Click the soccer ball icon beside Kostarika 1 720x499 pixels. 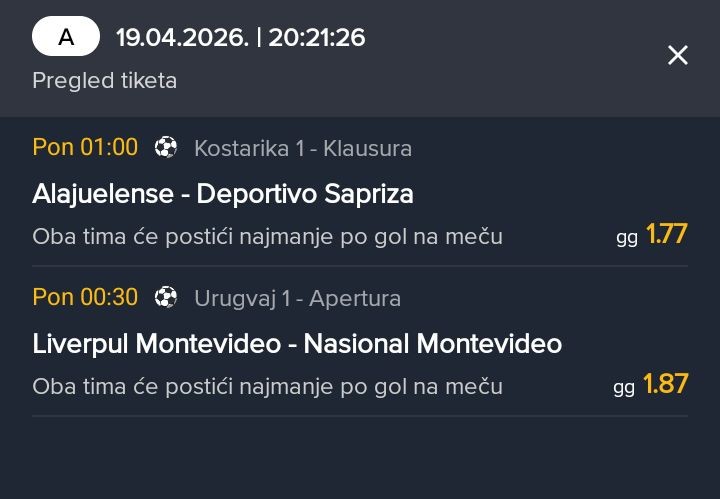tap(166, 148)
